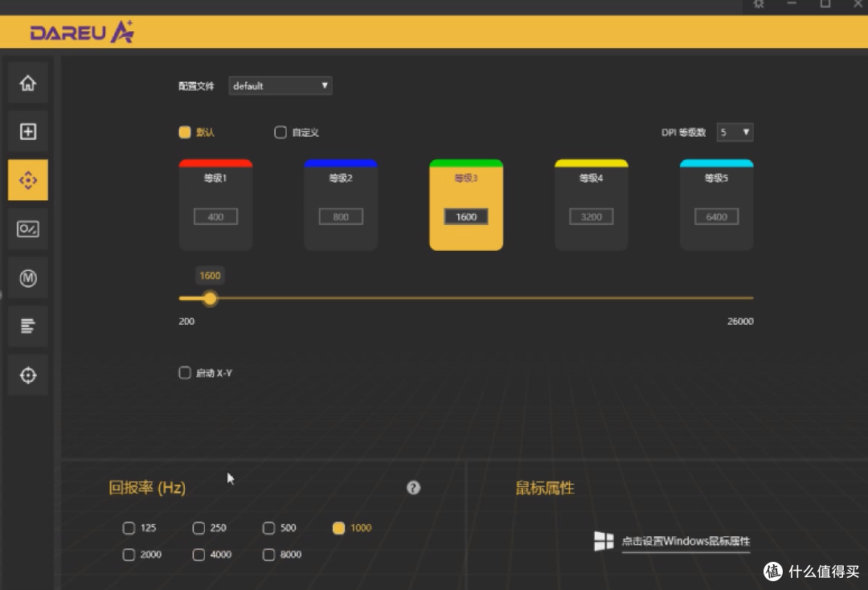Click the 400 DPI value field

[216, 217]
